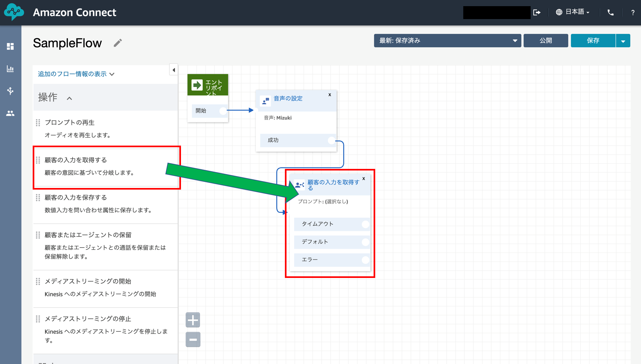
Task: Click the 開始 output connector circle
Action: pyautogui.click(x=223, y=111)
